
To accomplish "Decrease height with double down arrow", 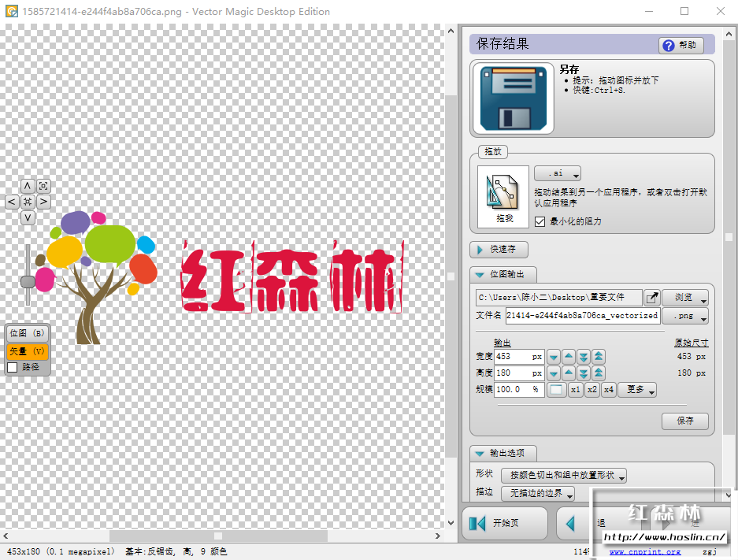I will (584, 373).
